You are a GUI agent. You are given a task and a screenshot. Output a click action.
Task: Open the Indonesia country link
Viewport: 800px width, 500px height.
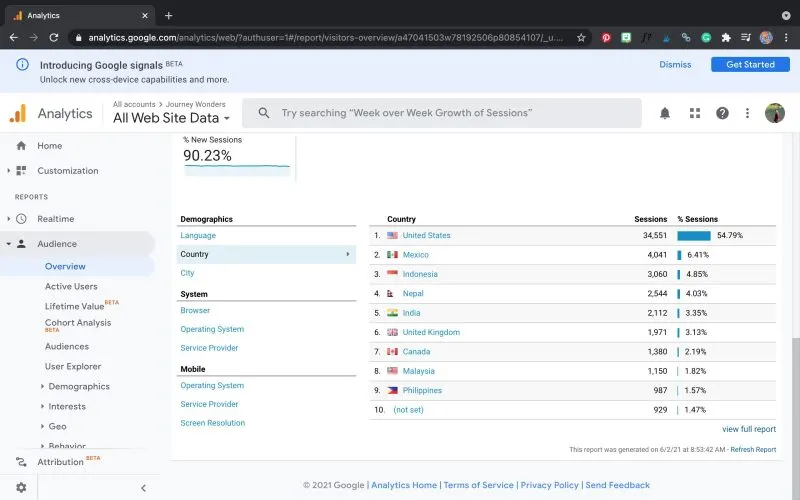(x=420, y=274)
